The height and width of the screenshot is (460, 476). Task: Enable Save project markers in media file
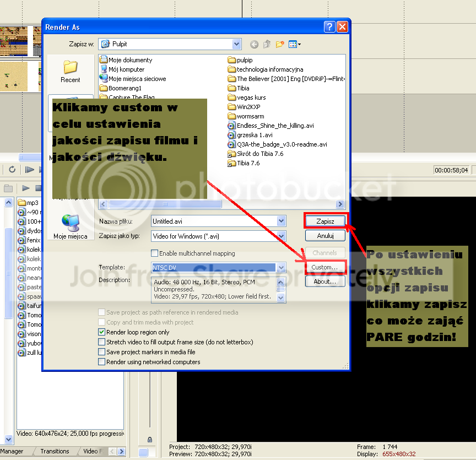coord(102,352)
